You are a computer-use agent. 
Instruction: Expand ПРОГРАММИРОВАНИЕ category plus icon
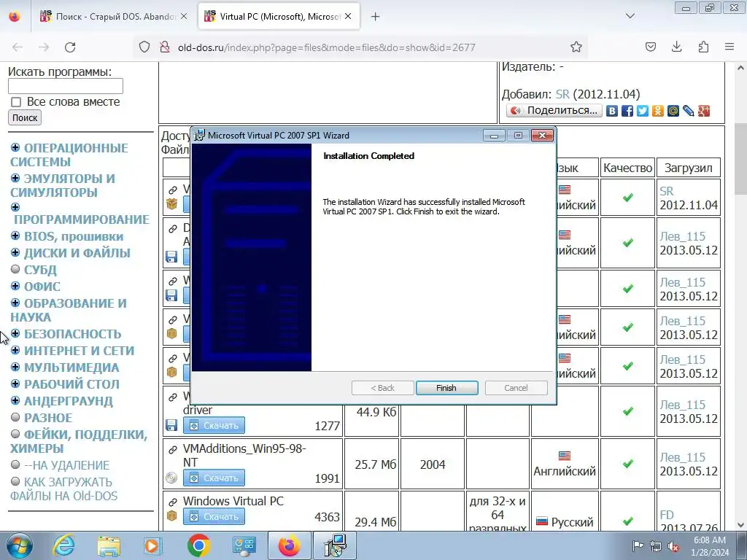[15, 207]
